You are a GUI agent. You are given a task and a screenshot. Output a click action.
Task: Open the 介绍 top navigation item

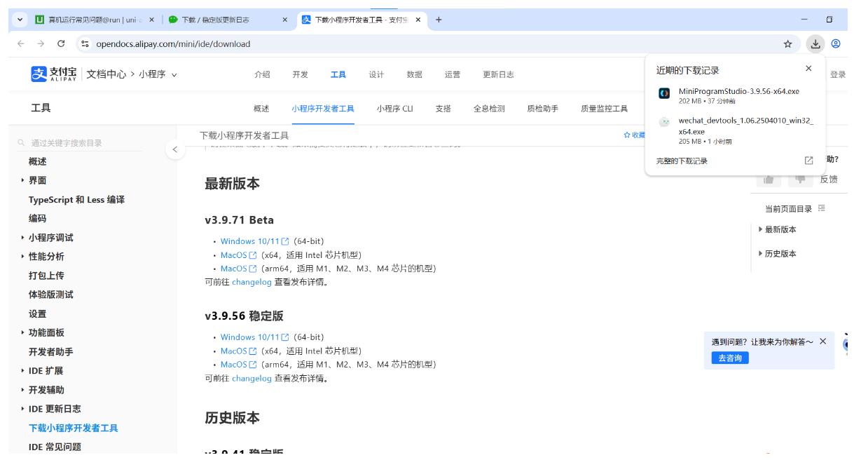(x=262, y=74)
